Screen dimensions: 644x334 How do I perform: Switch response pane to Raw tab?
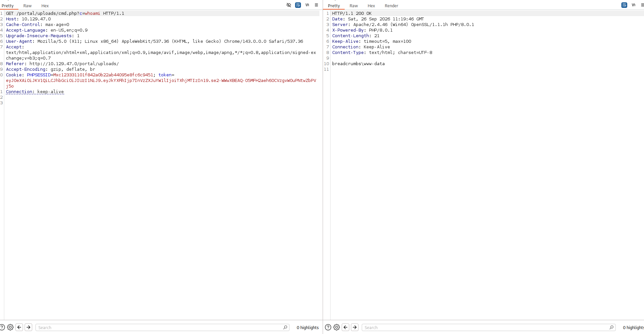[x=354, y=6]
